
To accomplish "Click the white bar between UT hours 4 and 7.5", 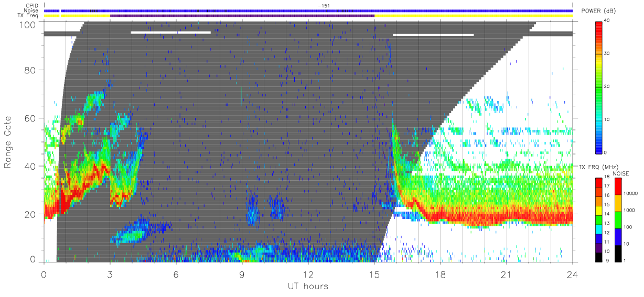I will pos(170,32).
